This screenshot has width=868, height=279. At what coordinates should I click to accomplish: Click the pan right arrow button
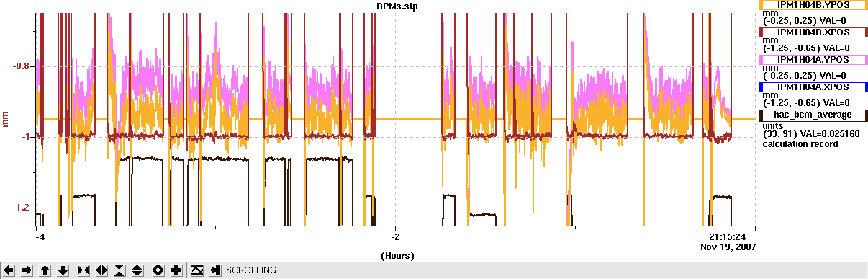pyautogui.click(x=27, y=270)
